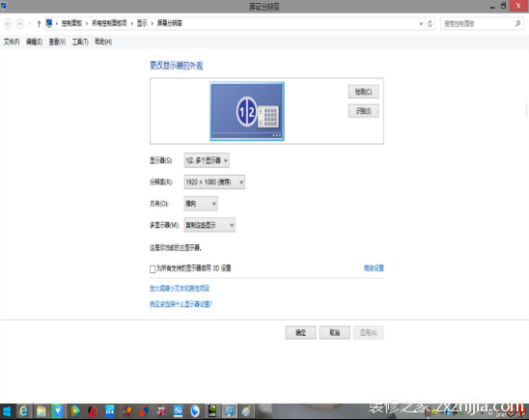
Task: Go up one level with the up arrow
Action: [39, 23]
